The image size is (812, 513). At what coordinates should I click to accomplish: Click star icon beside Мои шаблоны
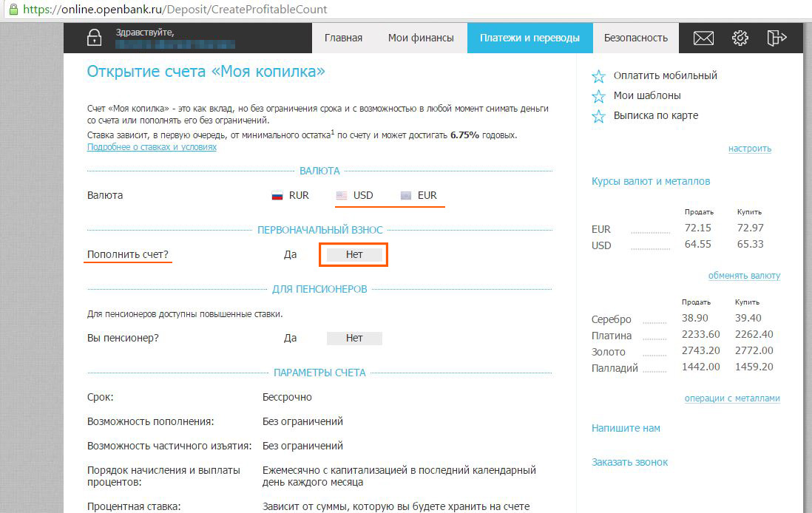[x=598, y=96]
